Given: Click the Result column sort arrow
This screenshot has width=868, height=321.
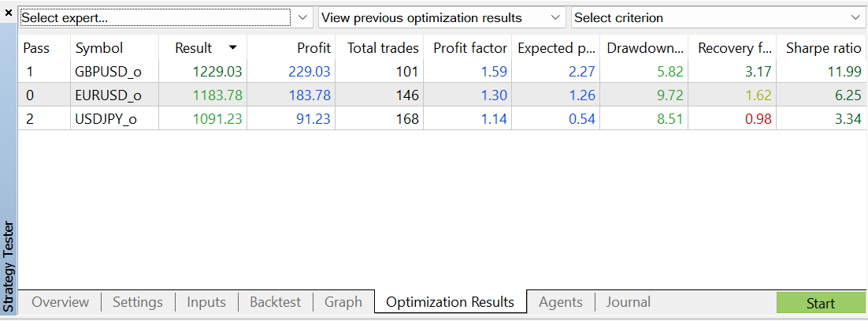Looking at the screenshot, I should 232,48.
